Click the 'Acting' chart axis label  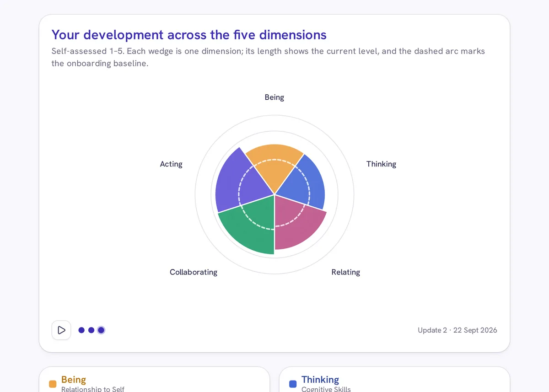click(x=171, y=164)
